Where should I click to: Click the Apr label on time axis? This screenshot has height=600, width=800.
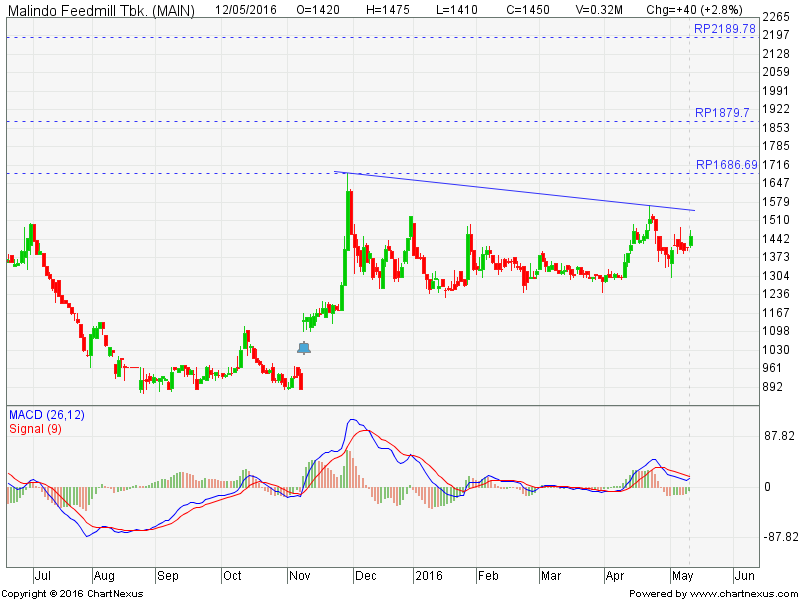(615, 576)
